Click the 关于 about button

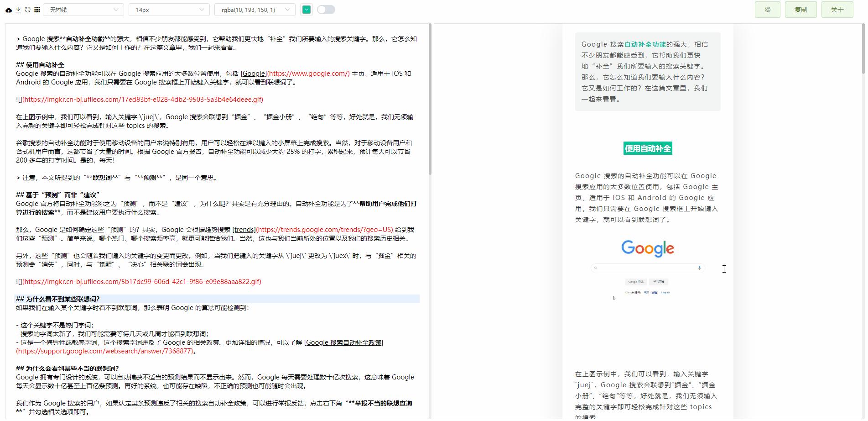837,9
